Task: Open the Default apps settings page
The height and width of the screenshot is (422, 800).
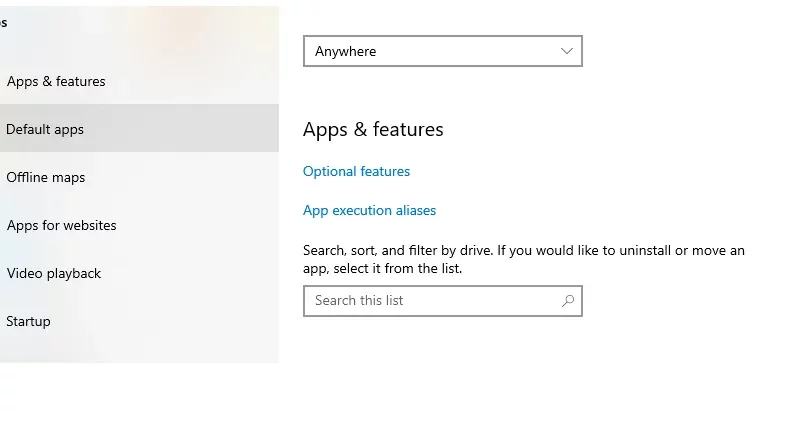Action: tap(45, 129)
